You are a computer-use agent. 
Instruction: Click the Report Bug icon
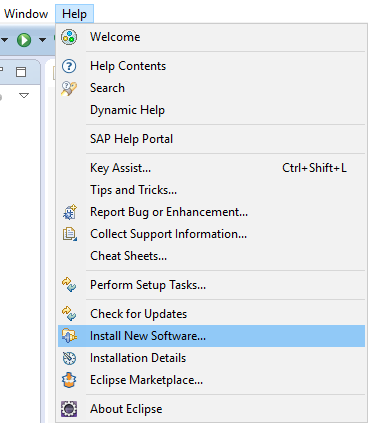(70, 212)
